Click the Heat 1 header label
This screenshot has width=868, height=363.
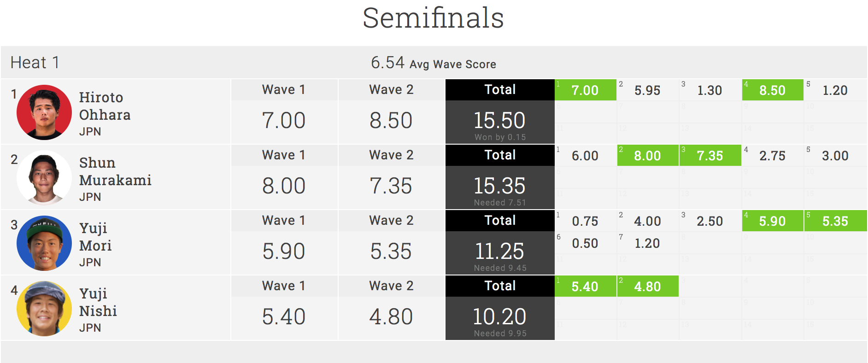click(35, 63)
